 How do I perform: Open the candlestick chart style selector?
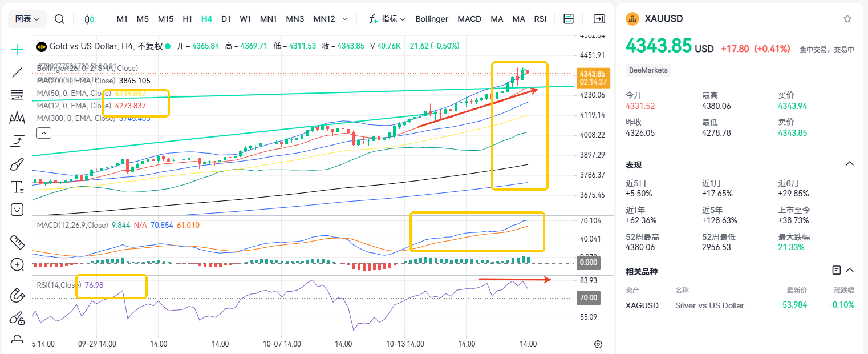point(89,19)
